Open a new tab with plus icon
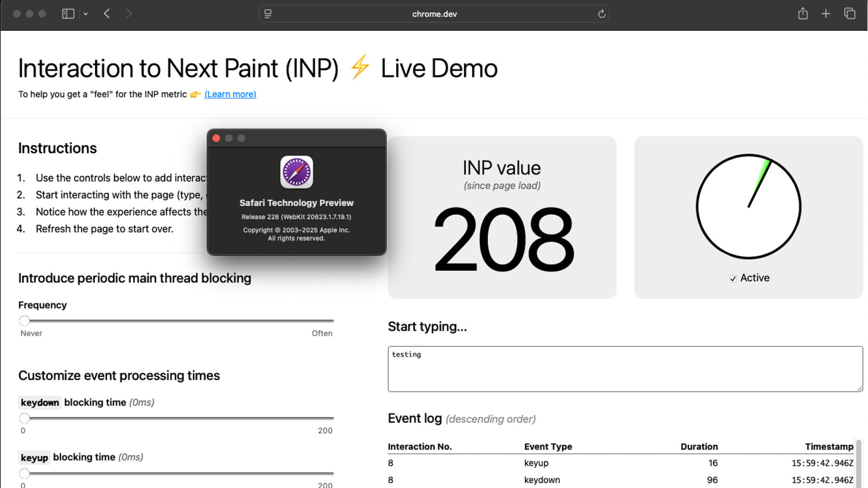868x488 pixels. click(826, 14)
